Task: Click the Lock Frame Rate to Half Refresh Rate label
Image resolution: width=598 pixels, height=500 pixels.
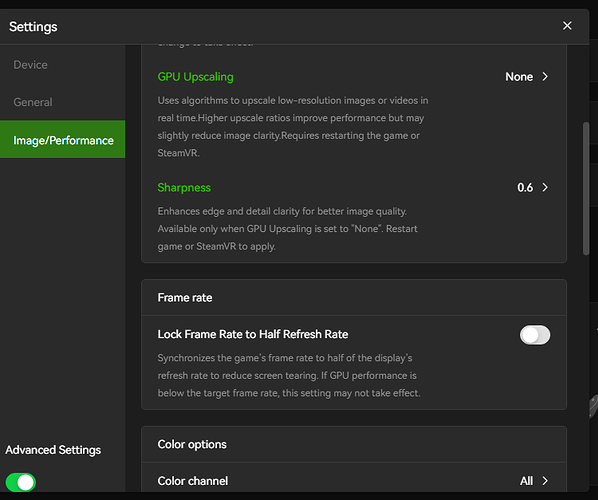Action: click(x=252, y=334)
